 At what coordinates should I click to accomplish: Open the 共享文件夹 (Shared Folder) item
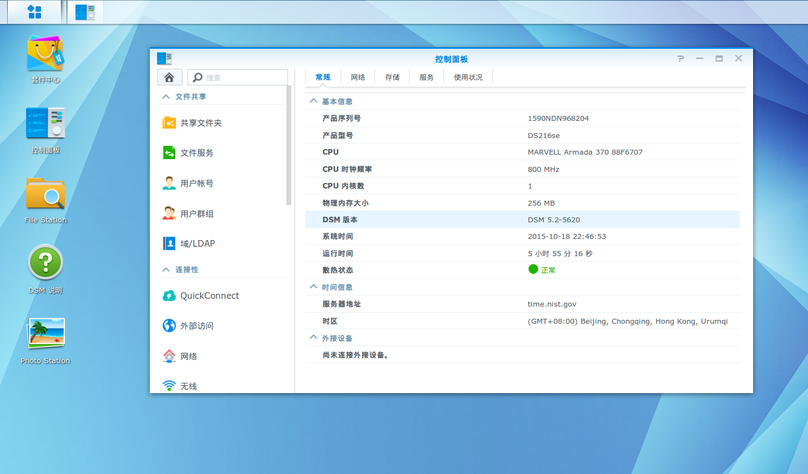coord(200,123)
